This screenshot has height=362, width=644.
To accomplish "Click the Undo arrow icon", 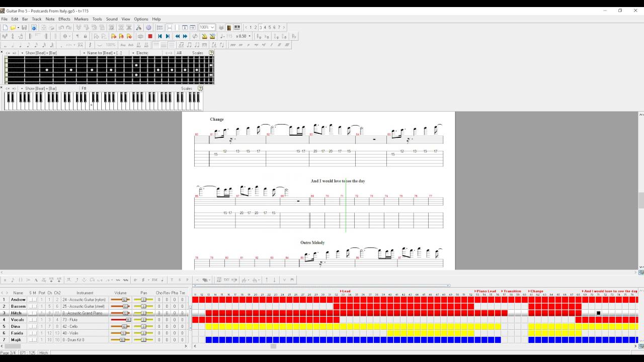I will pyautogui.click(x=61, y=28).
